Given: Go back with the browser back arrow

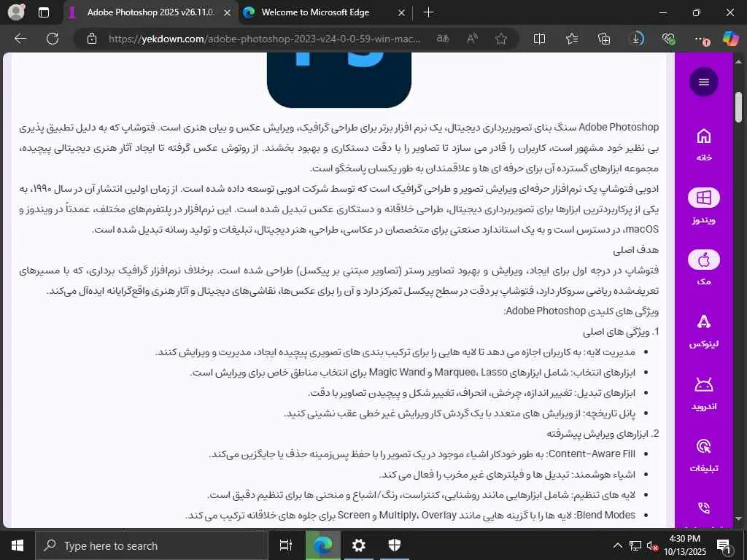Looking at the screenshot, I should (20, 39).
